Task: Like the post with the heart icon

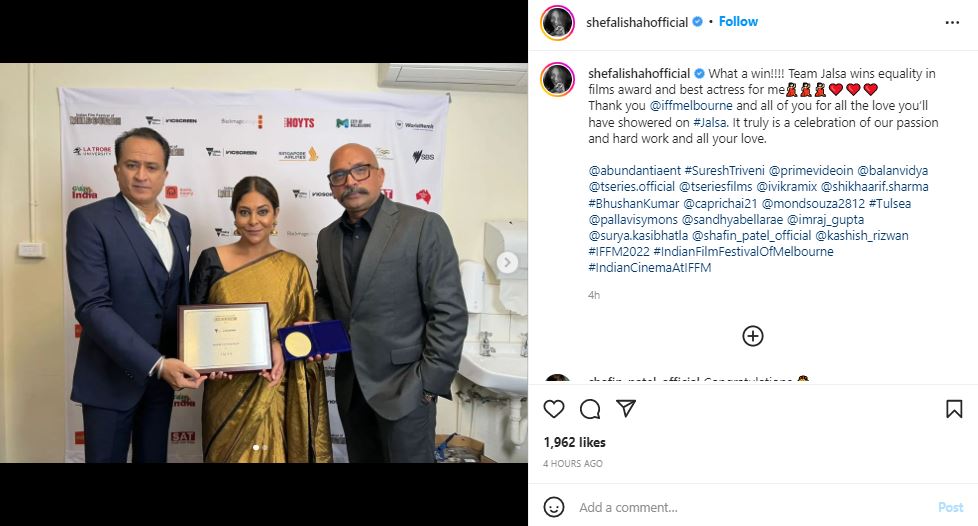Action: click(554, 409)
